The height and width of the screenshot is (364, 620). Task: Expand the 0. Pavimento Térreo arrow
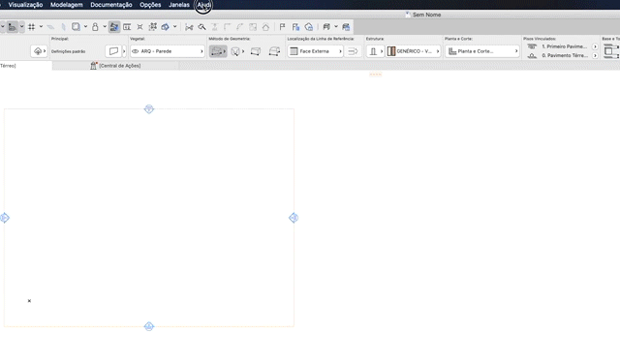[x=595, y=56]
